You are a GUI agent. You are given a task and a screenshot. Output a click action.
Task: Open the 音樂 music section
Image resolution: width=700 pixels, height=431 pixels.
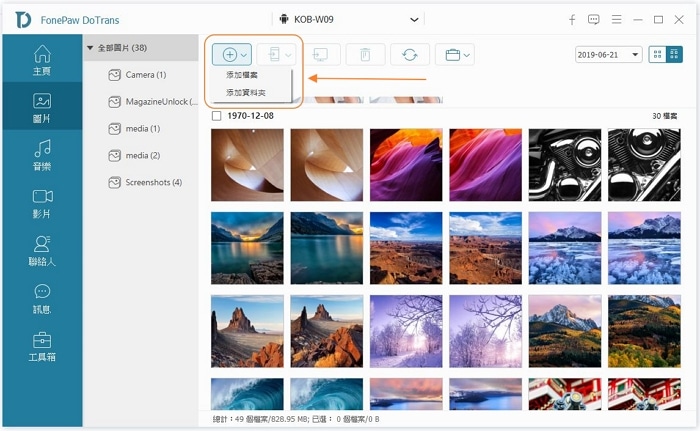(42, 155)
